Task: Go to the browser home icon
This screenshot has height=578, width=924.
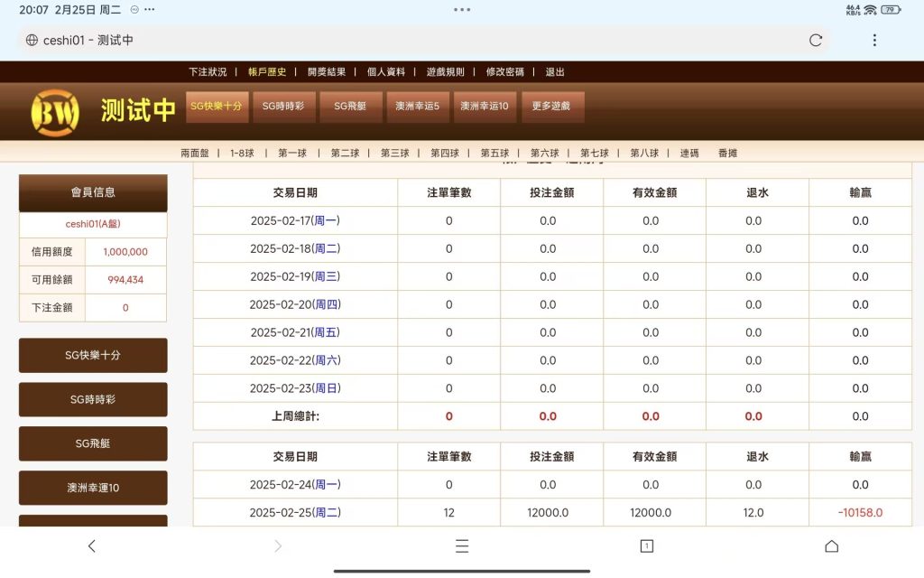Action: (x=831, y=546)
